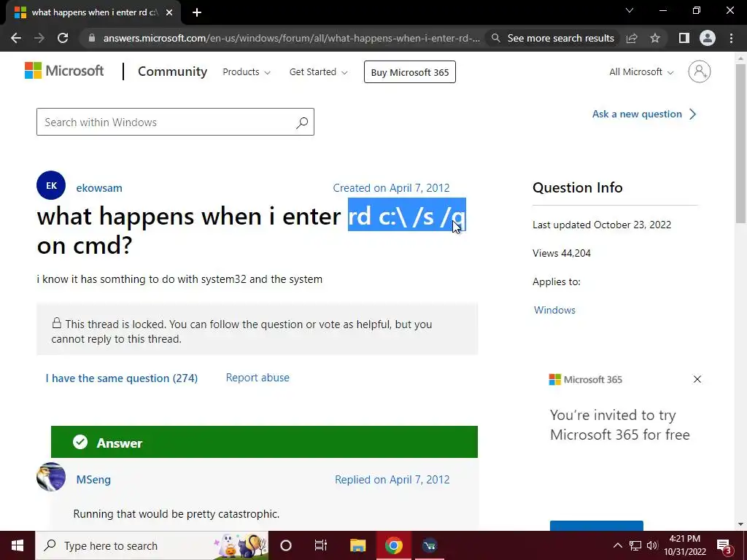Expand the All Microsoft menu

tap(641, 72)
